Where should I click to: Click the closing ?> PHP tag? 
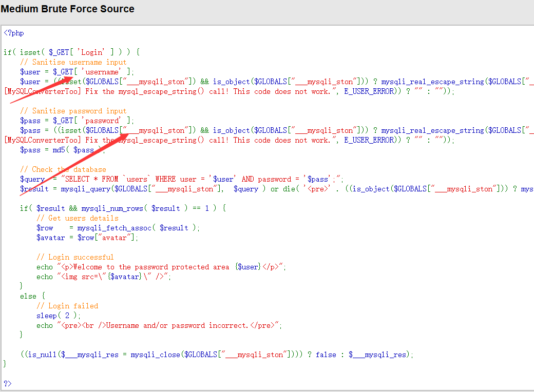(x=7, y=383)
